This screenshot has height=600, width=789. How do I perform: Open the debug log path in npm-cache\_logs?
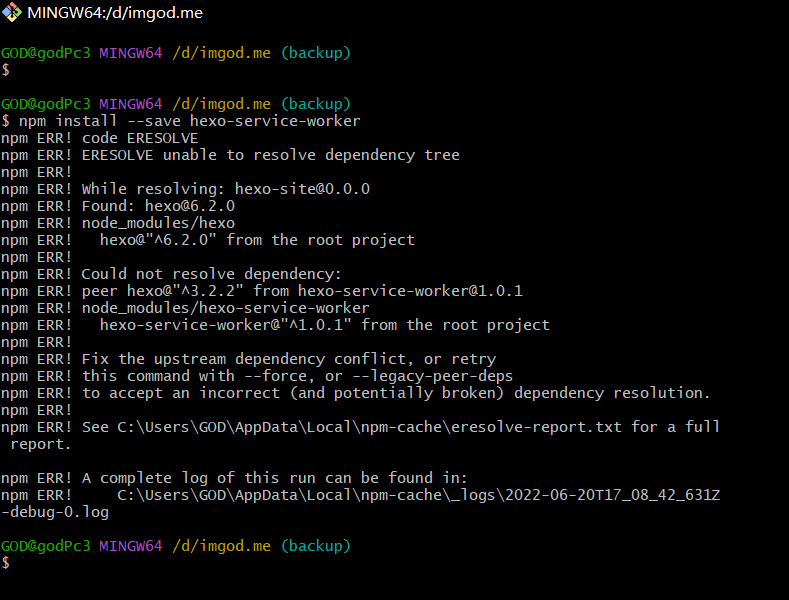click(418, 495)
